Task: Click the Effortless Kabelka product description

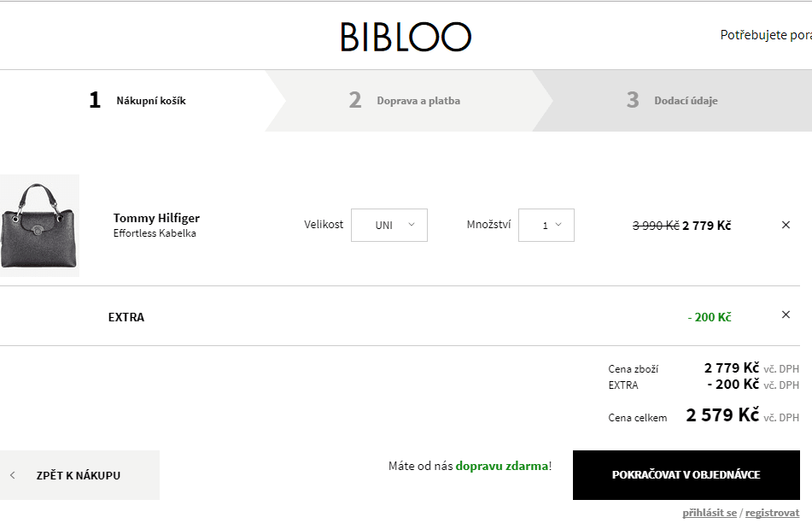Action: click(155, 233)
